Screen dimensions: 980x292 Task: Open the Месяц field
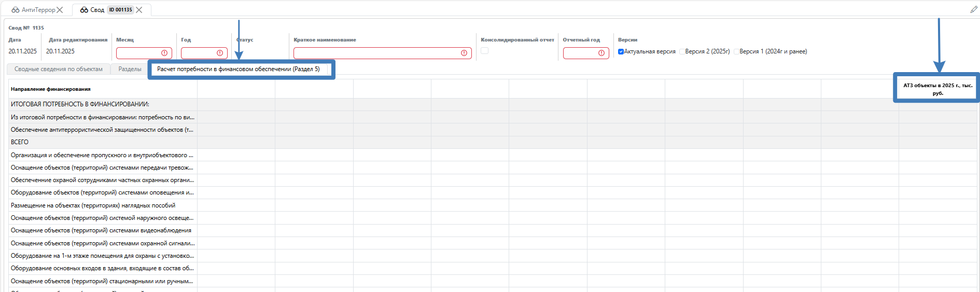[x=138, y=53]
